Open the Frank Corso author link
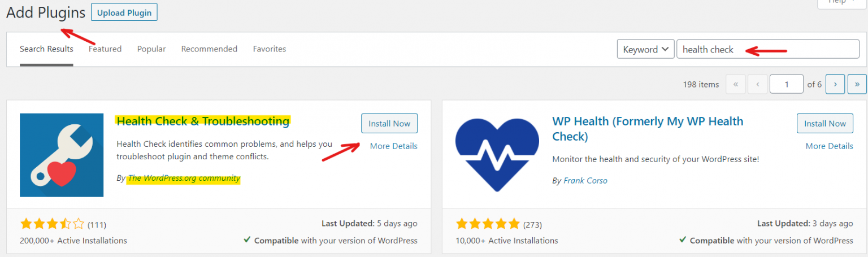The height and width of the screenshot is (257, 868). tap(585, 181)
